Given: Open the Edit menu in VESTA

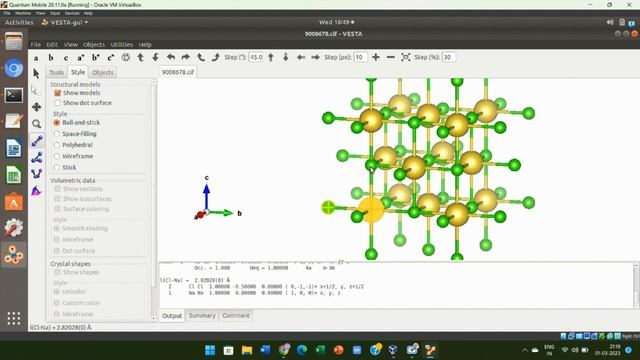Looking at the screenshot, I should click(52, 44).
